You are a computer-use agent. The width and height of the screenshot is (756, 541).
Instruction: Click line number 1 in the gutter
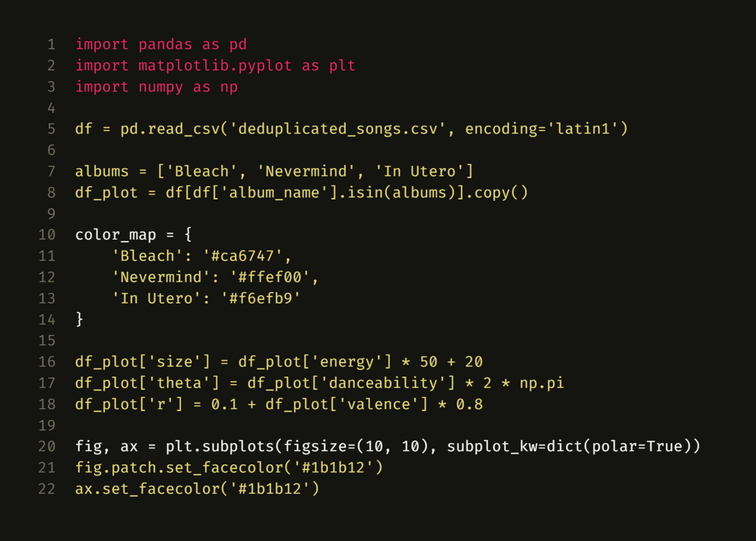pos(51,45)
